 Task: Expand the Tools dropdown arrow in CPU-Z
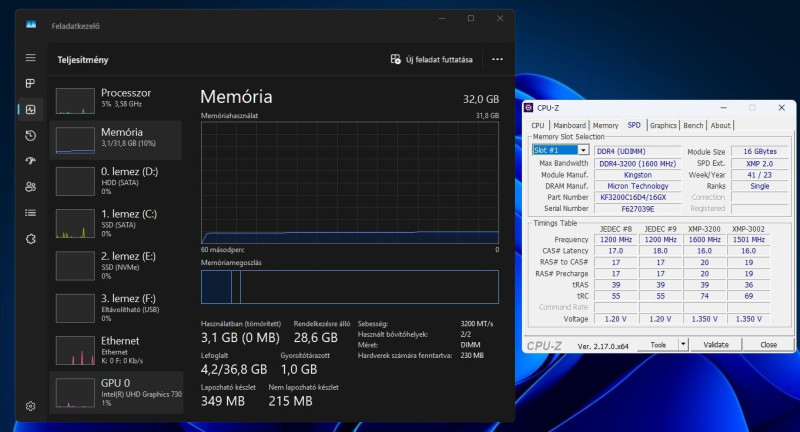point(683,345)
